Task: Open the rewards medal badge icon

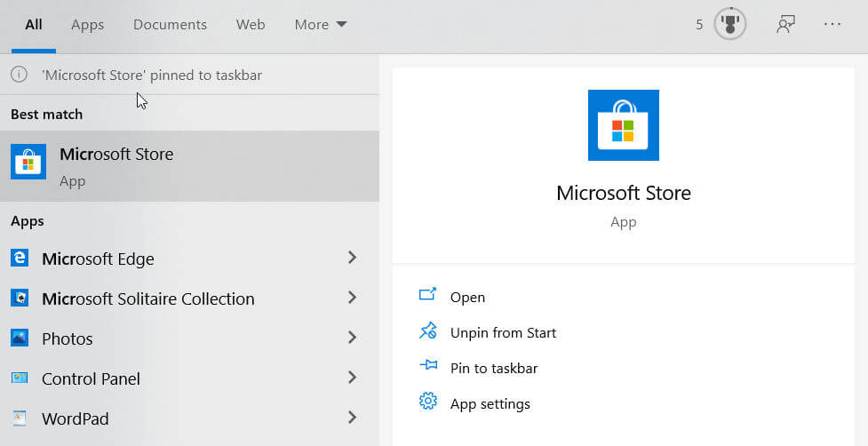Action: (x=729, y=25)
